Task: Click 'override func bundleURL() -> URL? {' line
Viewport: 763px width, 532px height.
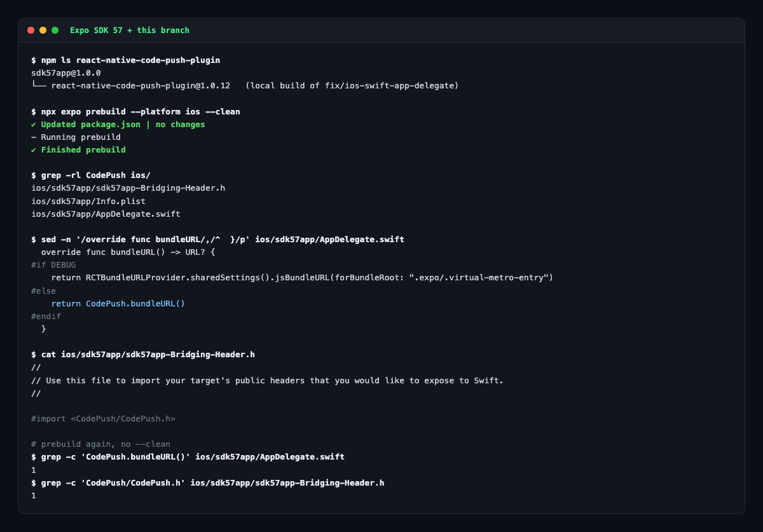Action: coord(128,252)
